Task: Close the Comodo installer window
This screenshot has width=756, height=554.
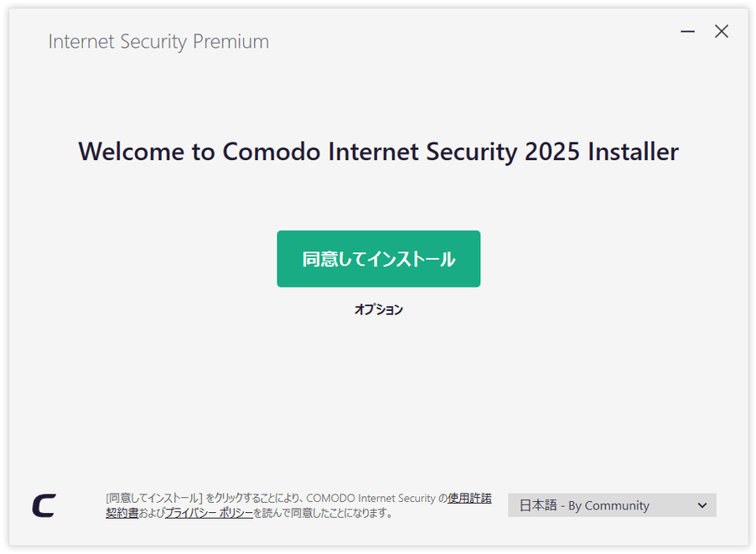Action: 722,31
